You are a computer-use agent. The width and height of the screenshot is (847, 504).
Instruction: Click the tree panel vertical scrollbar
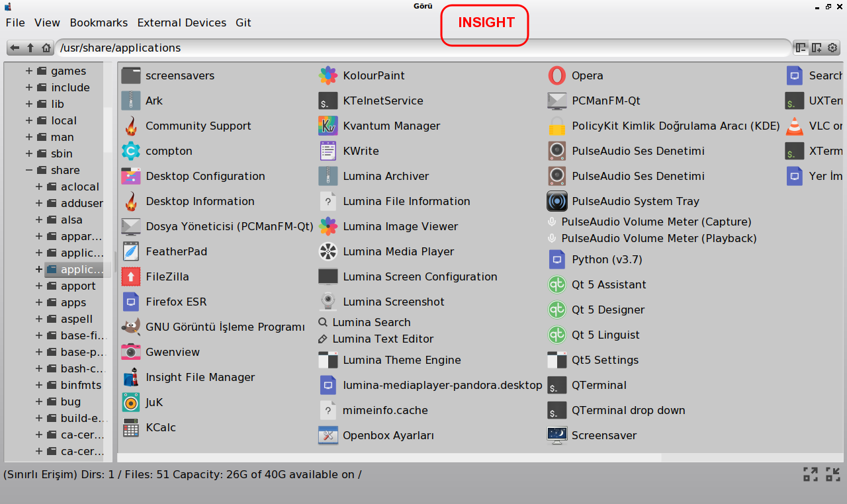108,130
